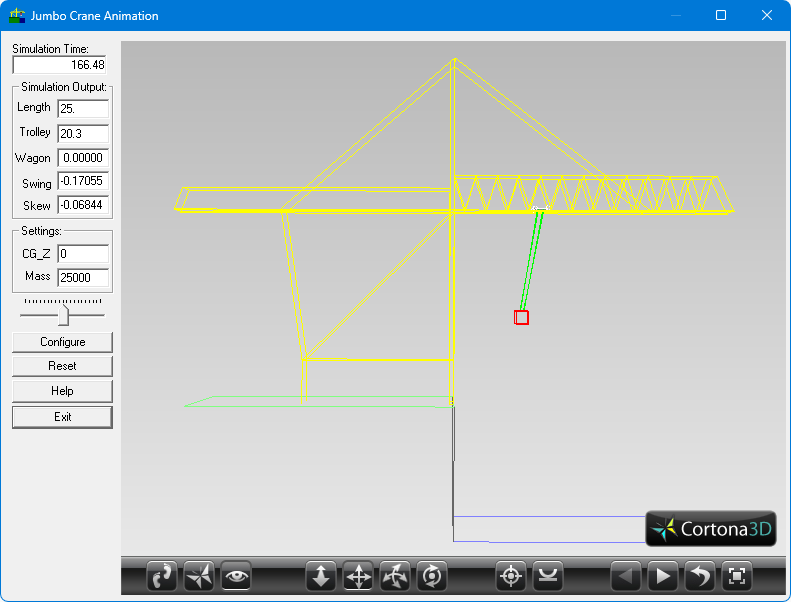Open Help with the Help button
This screenshot has height=602, width=791.
62,391
